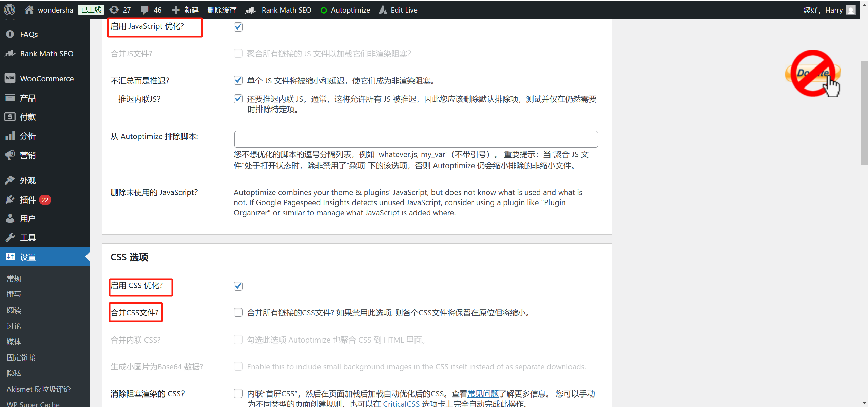Click the CriticalCSS link
Viewport: 868px width, 407px height.
pos(401,403)
